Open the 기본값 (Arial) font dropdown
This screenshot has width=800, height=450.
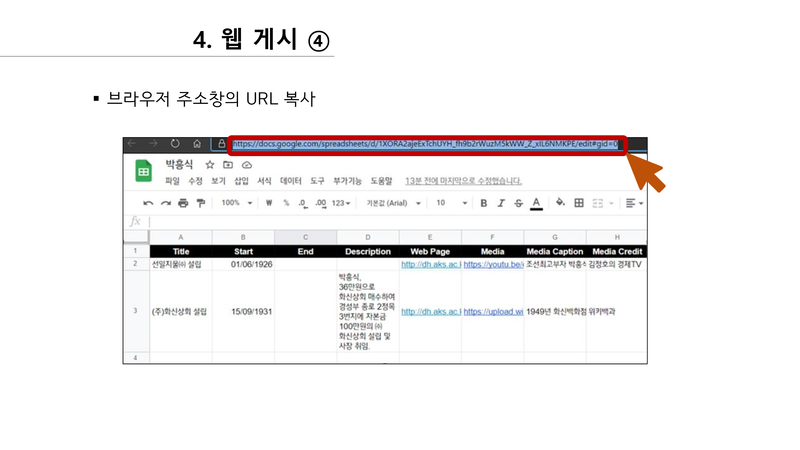(x=393, y=203)
